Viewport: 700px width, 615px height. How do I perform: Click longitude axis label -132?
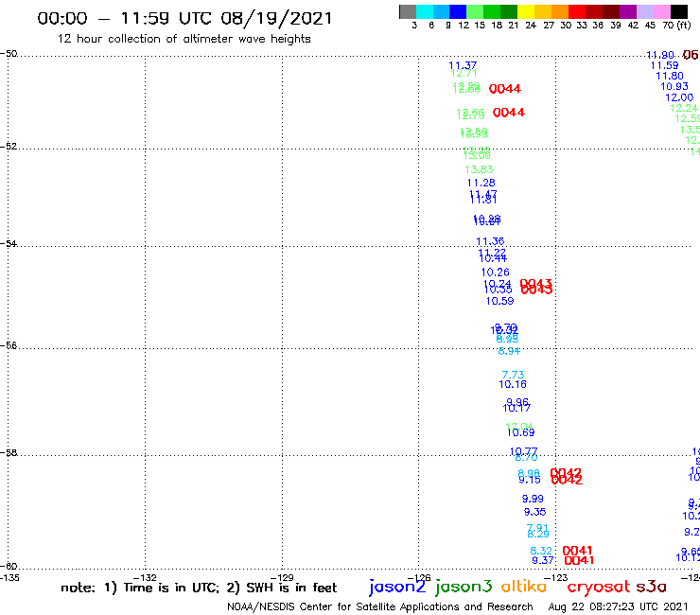145,578
